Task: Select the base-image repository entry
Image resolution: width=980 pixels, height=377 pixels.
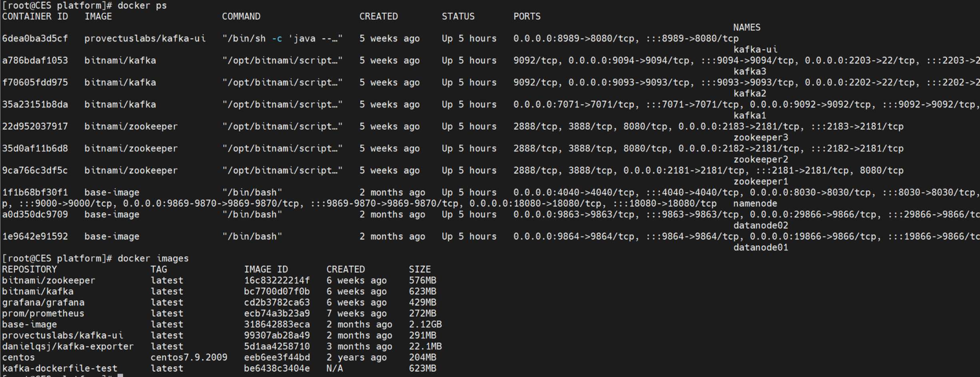Action: point(29,324)
